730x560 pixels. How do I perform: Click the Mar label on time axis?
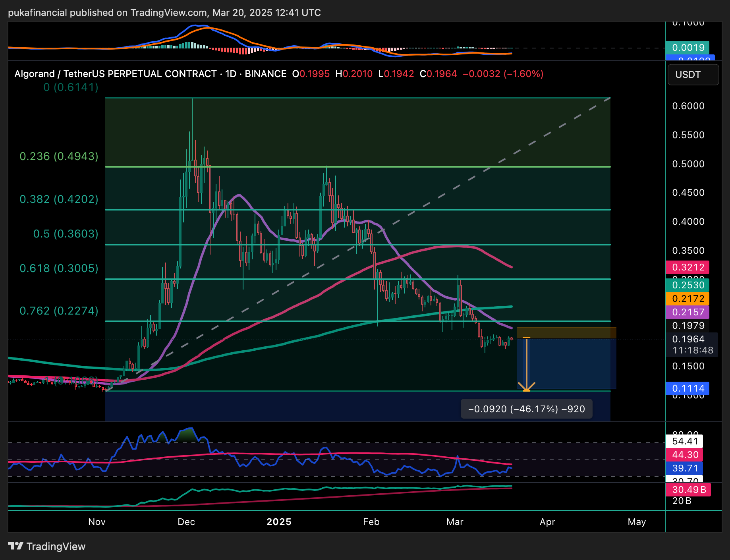click(x=455, y=522)
